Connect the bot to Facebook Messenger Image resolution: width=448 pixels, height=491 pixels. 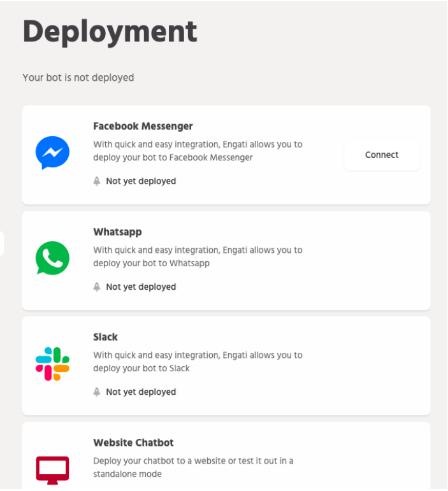(382, 155)
